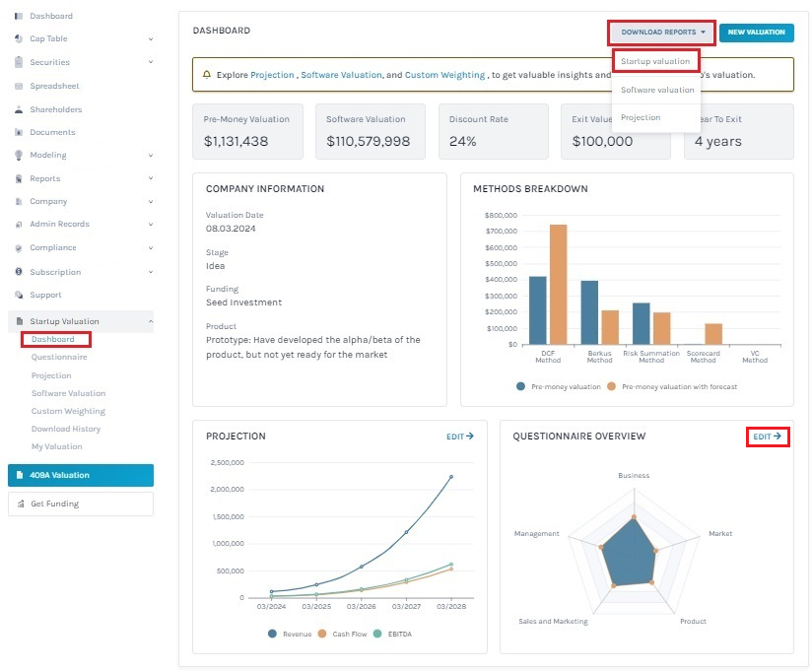The image size is (812, 672).
Task: Click the 409A Valuation button
Action: (x=81, y=475)
